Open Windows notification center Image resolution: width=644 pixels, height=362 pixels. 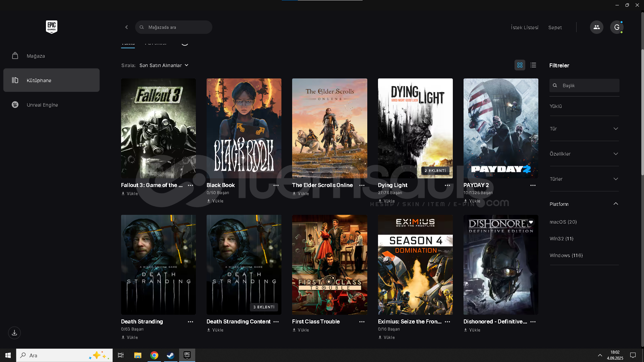(633, 355)
